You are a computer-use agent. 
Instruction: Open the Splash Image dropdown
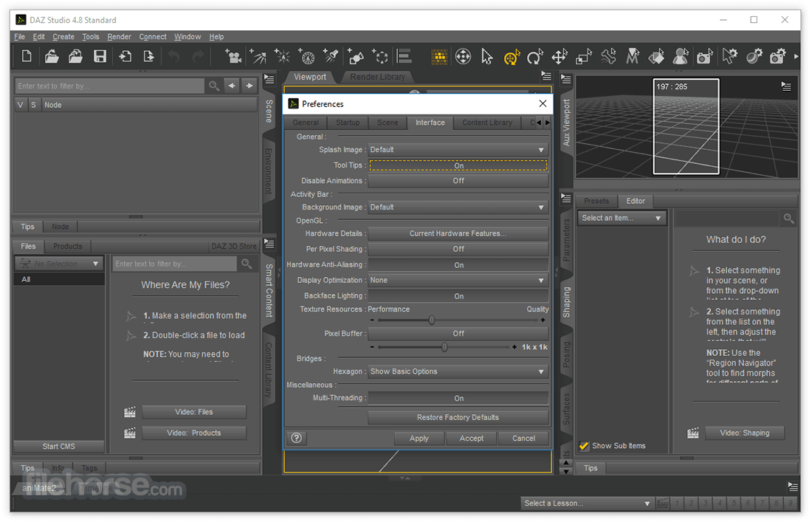[458, 150]
